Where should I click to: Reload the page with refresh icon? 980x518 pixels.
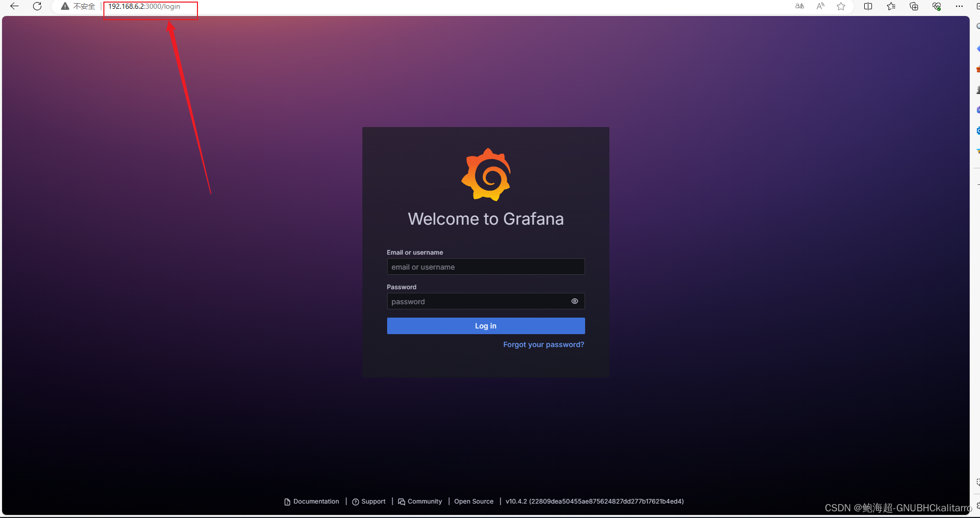[x=37, y=6]
